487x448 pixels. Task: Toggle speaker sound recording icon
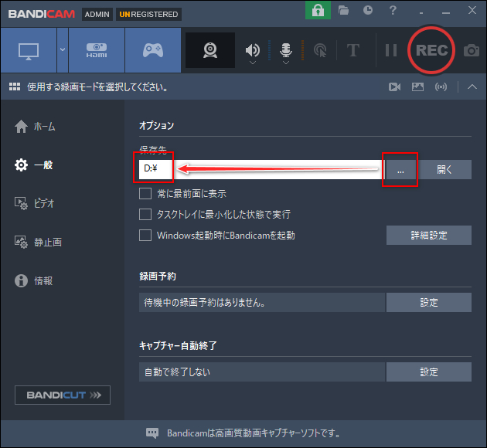click(253, 49)
